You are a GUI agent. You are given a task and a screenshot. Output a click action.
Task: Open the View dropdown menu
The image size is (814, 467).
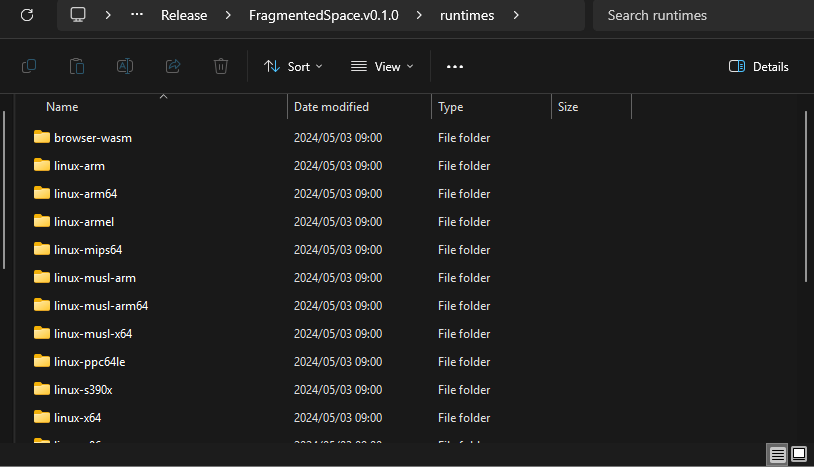click(382, 67)
